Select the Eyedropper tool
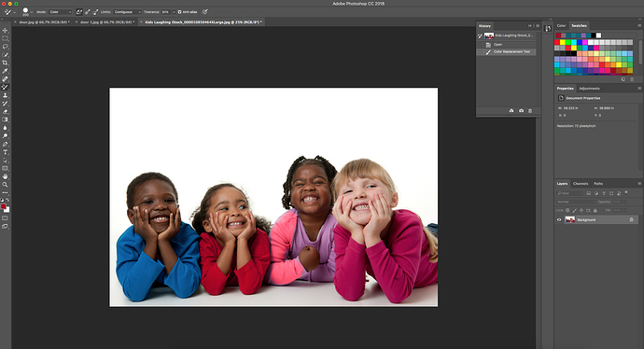Image resolution: width=644 pixels, height=349 pixels. (x=5, y=71)
